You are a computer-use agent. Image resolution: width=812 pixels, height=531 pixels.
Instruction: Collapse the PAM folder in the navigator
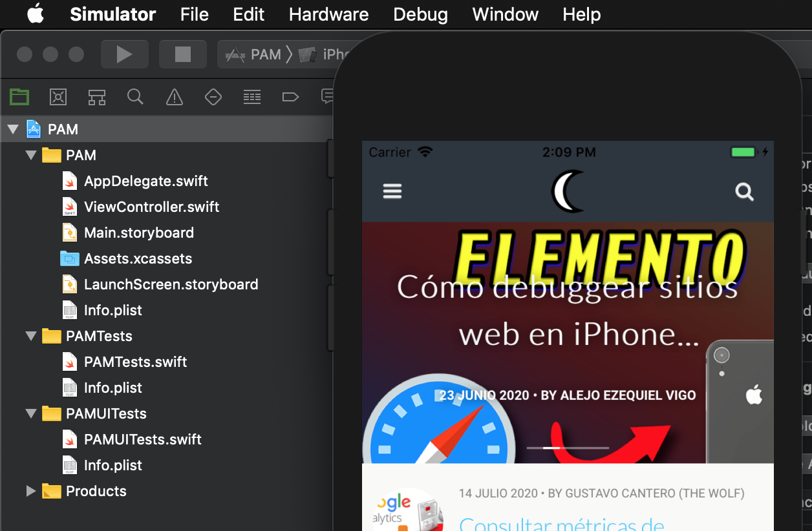[x=30, y=155]
